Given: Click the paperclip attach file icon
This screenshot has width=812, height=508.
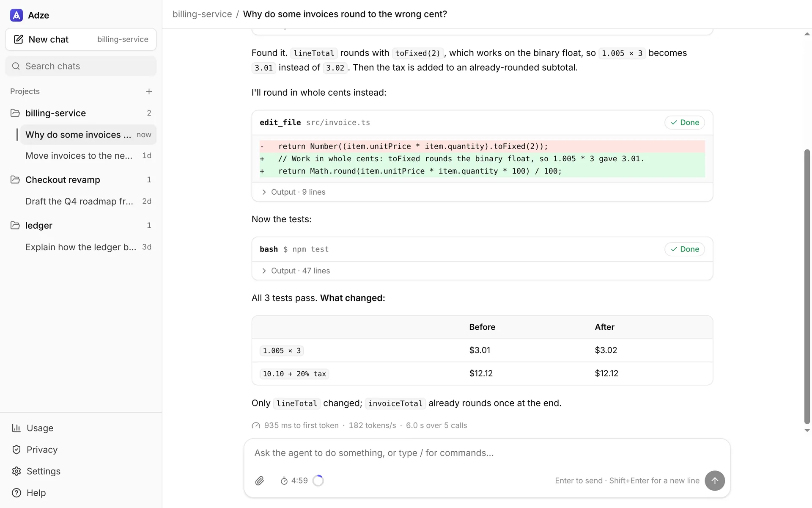Looking at the screenshot, I should [x=260, y=481].
